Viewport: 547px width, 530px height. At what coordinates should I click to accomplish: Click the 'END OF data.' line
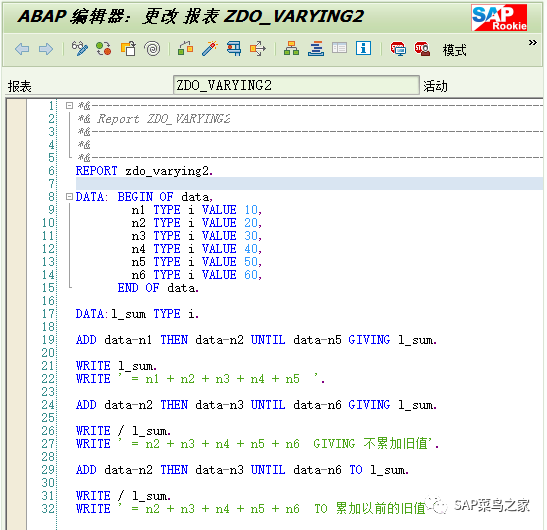pos(158,288)
